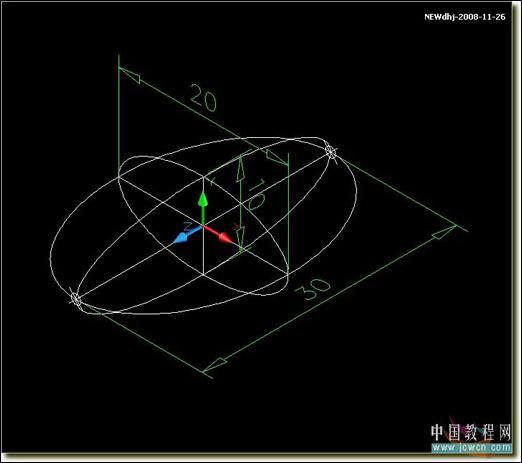Select the red X-axis arrow of the UCS icon

coord(217,234)
